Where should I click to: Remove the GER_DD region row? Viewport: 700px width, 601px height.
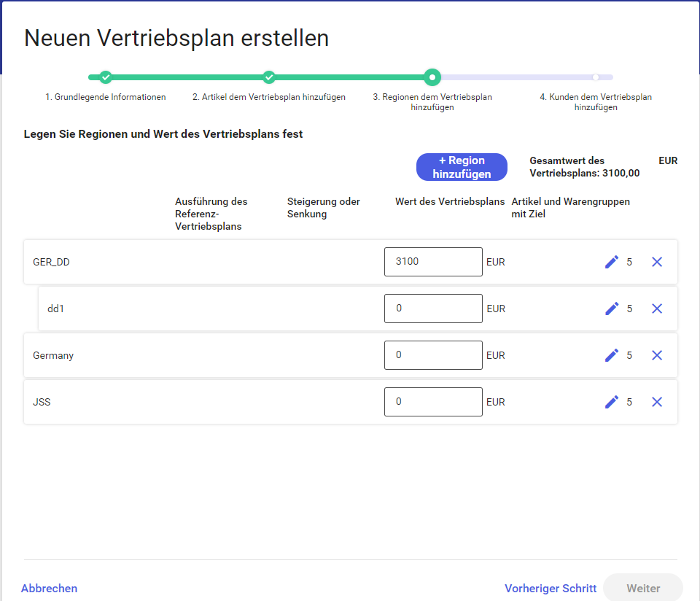click(x=657, y=262)
